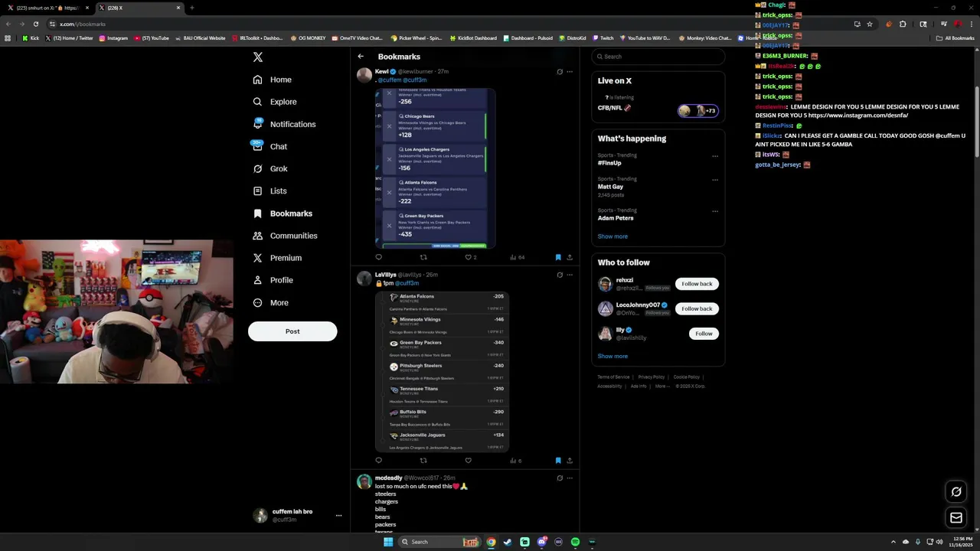
Task: Open Lists in the sidebar
Action: (x=269, y=191)
